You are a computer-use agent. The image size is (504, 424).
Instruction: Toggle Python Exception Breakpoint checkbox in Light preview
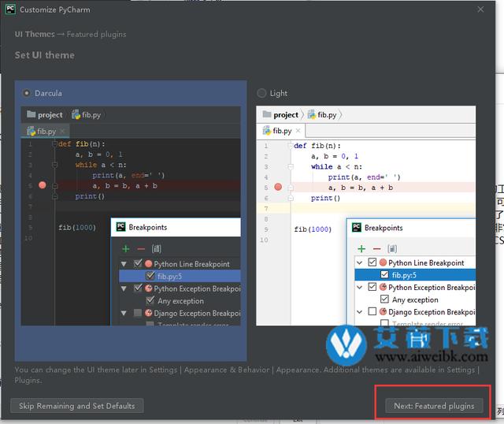(x=372, y=287)
